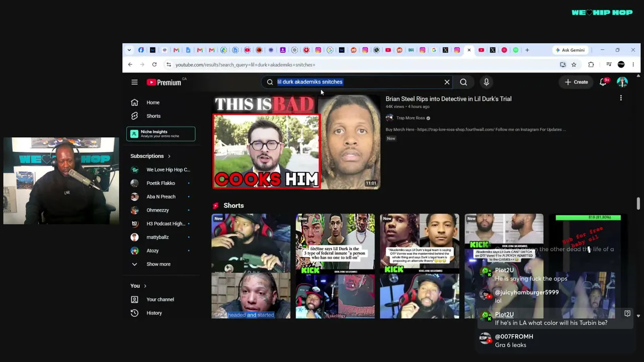Visit the Trap More Ross channel

pos(411,118)
